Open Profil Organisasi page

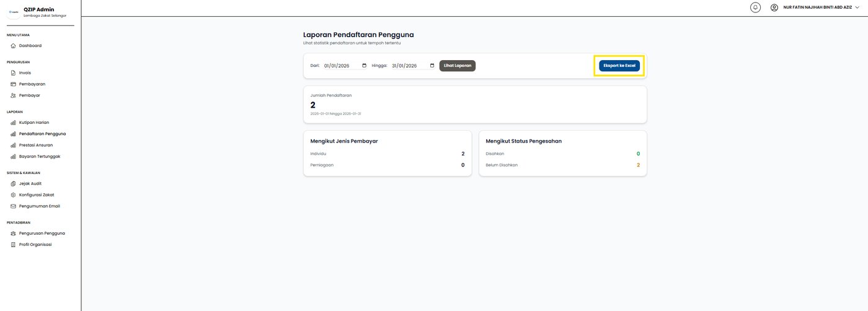point(35,245)
